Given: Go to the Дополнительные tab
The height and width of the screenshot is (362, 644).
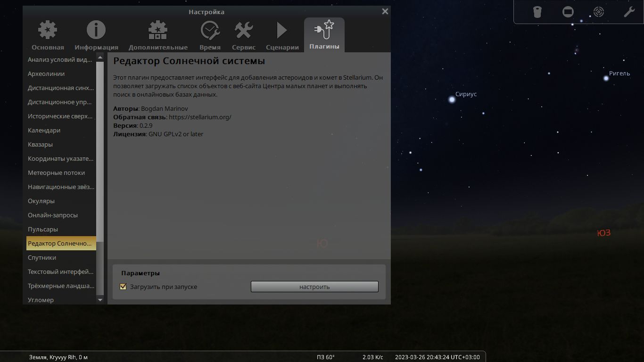Looking at the screenshot, I should coord(158,35).
